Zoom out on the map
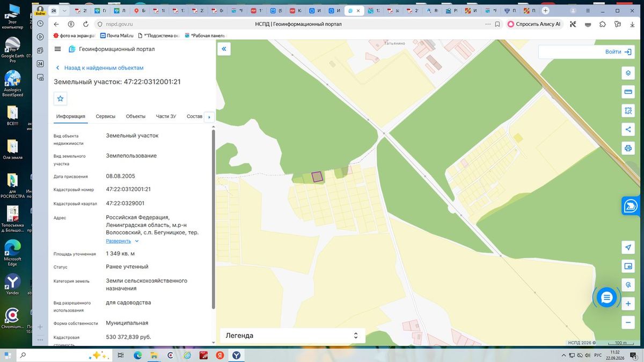Viewport: 644px width, 362px height. 628,322
